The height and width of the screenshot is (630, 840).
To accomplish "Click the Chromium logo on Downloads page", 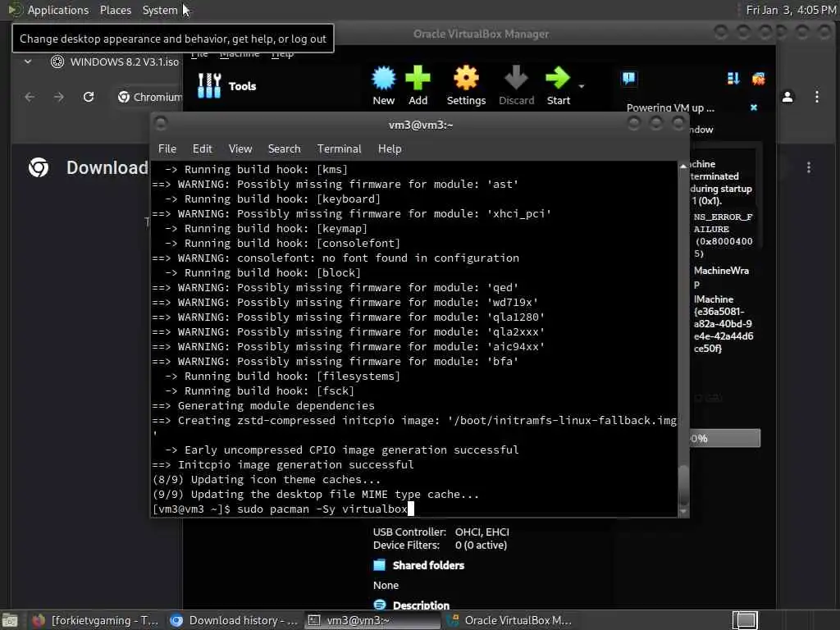I will pos(39,167).
